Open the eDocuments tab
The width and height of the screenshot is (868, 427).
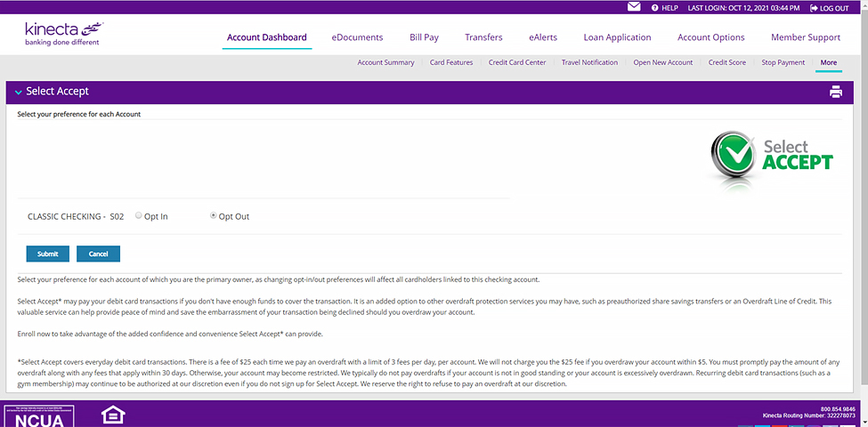[x=357, y=37]
